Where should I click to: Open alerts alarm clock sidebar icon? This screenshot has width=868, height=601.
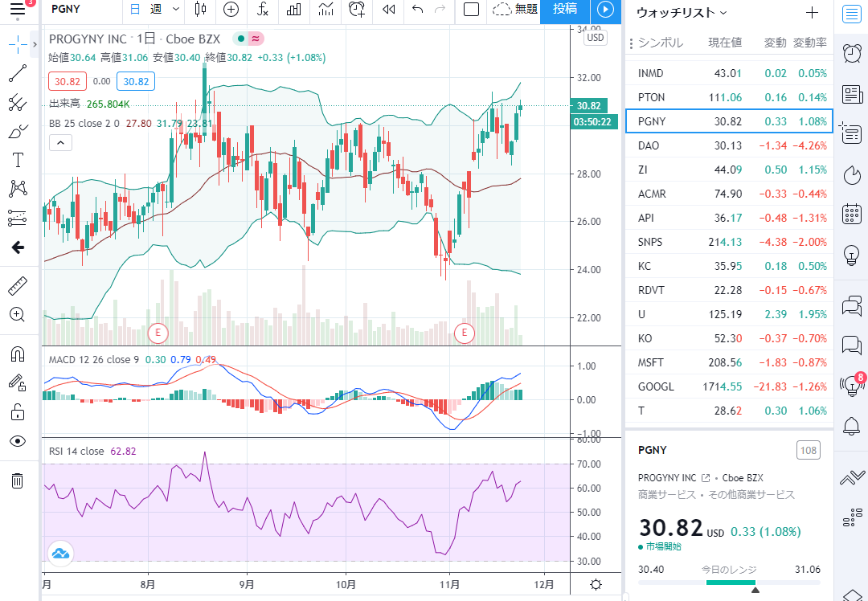click(x=851, y=53)
